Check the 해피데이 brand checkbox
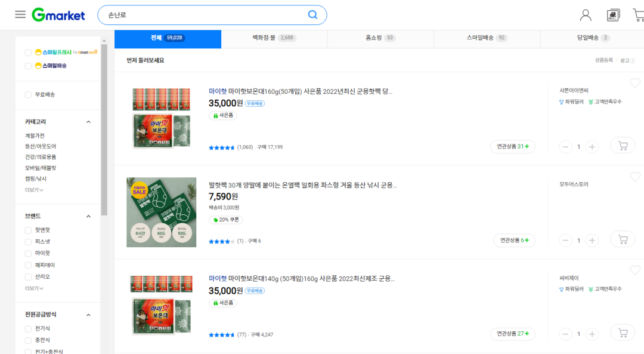This screenshot has width=644, height=354. [x=28, y=265]
